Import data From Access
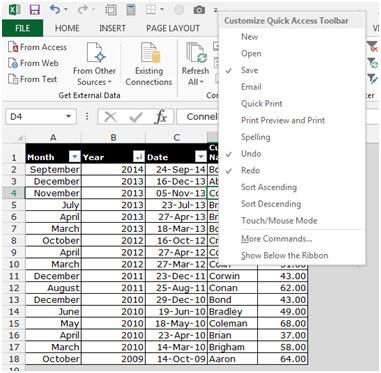 point(37,47)
